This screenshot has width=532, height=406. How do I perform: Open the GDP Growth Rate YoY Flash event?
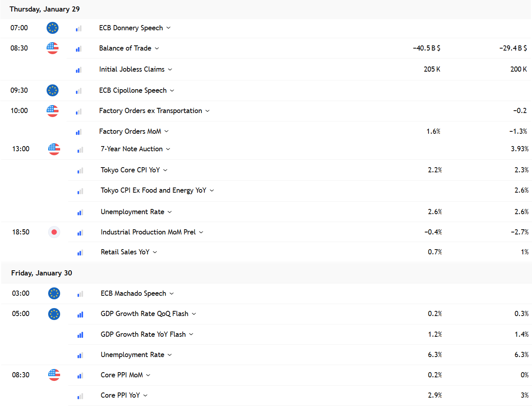143,334
